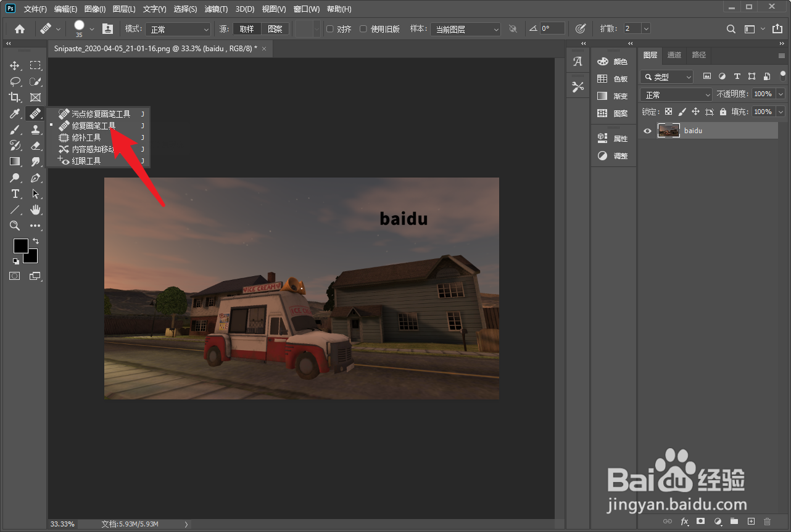Click the search icon in options bar
The image size is (791, 532).
click(x=731, y=29)
